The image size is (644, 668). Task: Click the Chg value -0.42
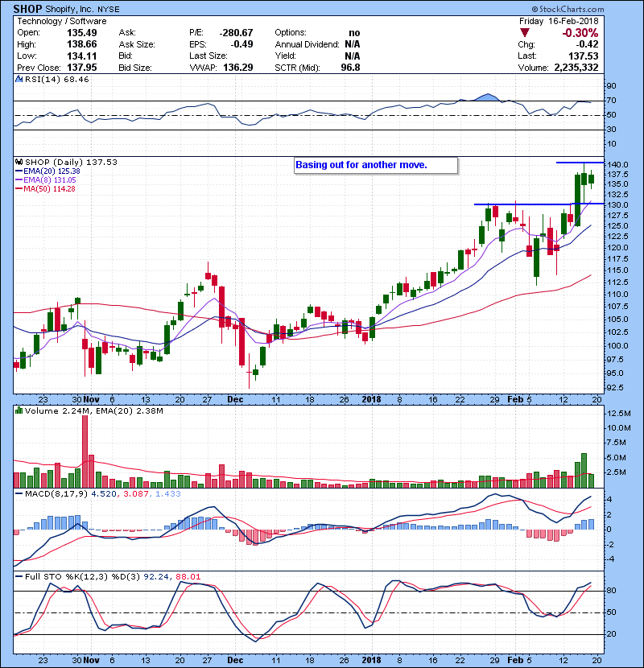click(x=587, y=44)
